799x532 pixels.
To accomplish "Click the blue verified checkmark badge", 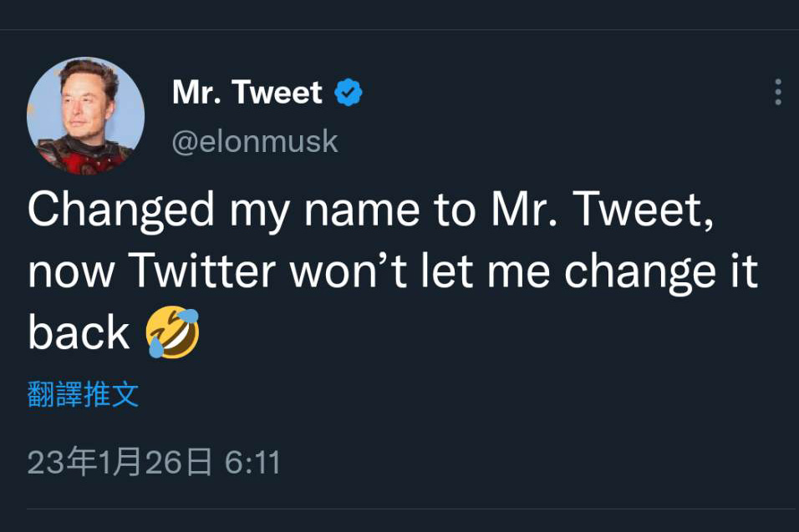I will (349, 93).
